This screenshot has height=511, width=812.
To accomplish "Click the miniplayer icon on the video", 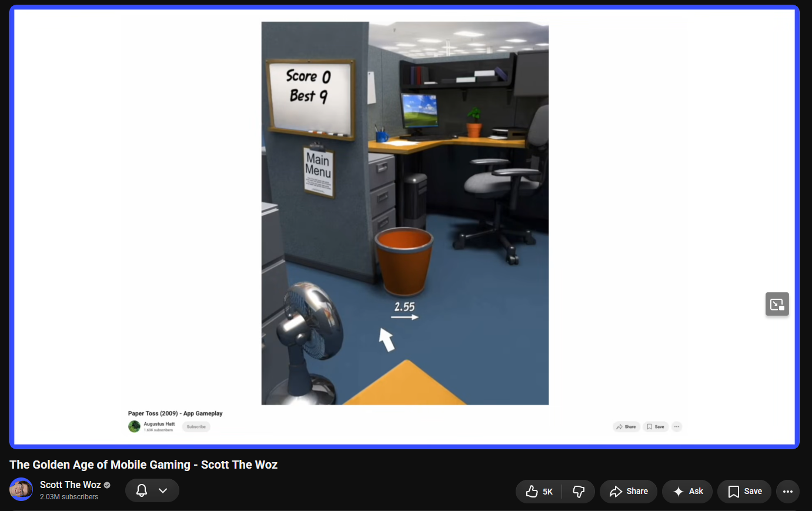I will coord(777,304).
